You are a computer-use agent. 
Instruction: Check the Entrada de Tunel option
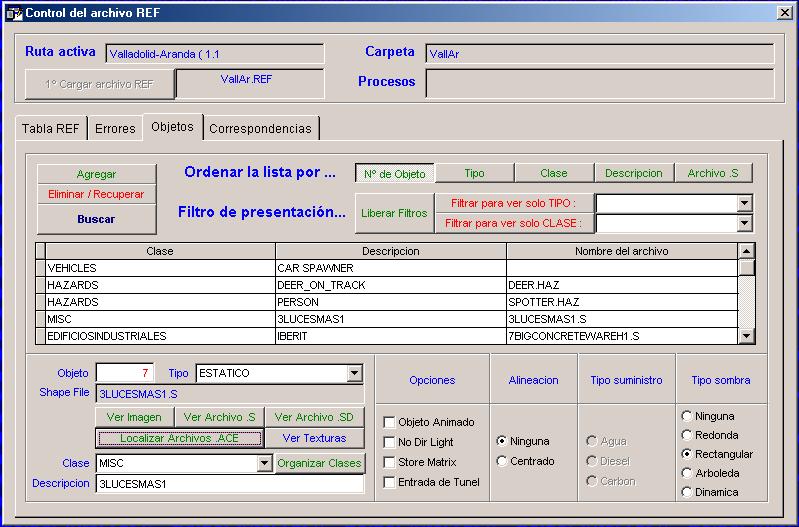390,482
